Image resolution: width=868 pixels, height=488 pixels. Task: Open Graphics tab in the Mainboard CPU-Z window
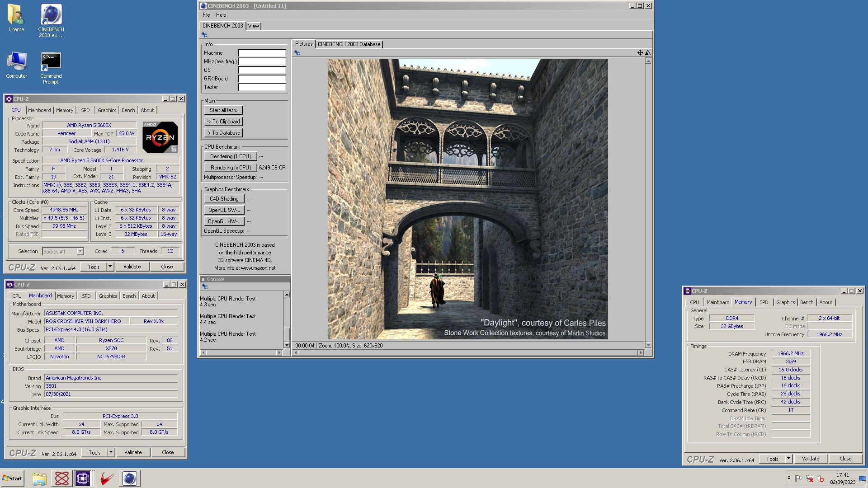point(108,296)
